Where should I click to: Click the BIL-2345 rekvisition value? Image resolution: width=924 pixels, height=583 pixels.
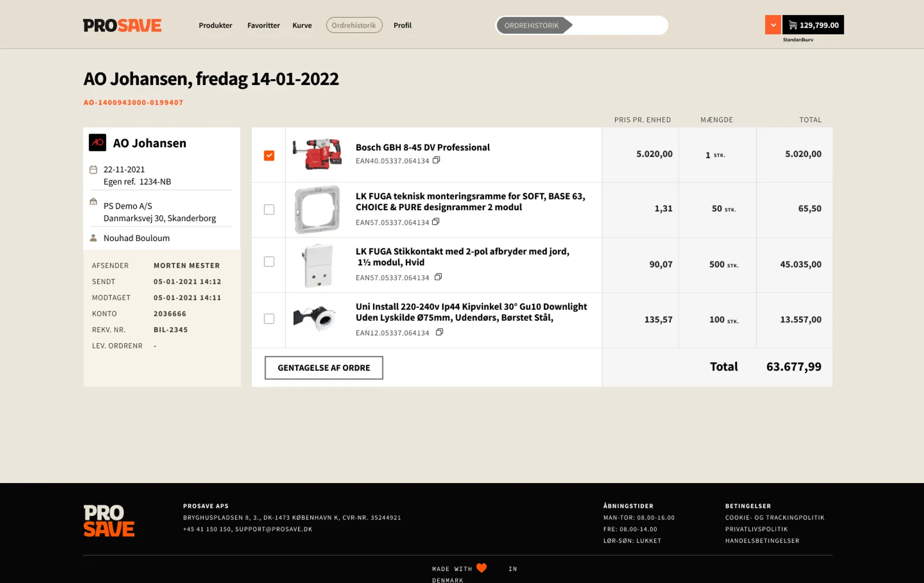[x=170, y=330]
